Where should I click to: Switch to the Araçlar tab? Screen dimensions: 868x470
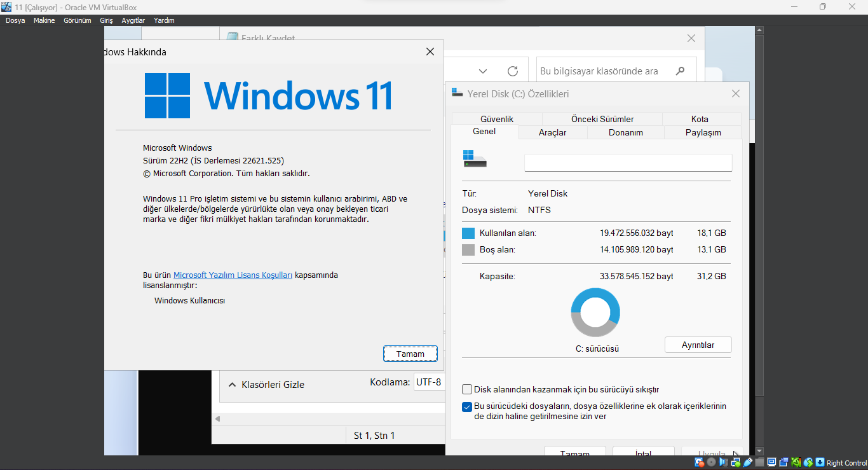pyautogui.click(x=553, y=132)
